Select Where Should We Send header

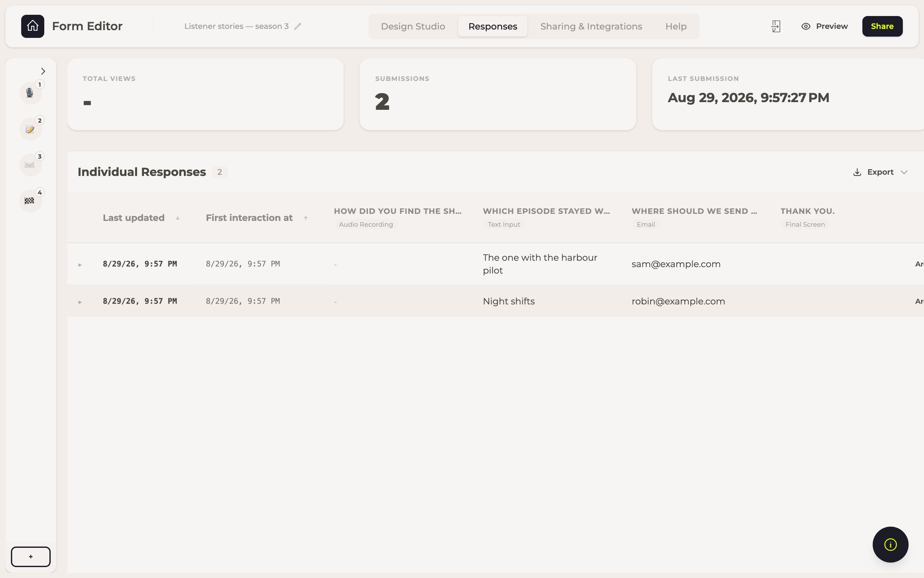695,217
